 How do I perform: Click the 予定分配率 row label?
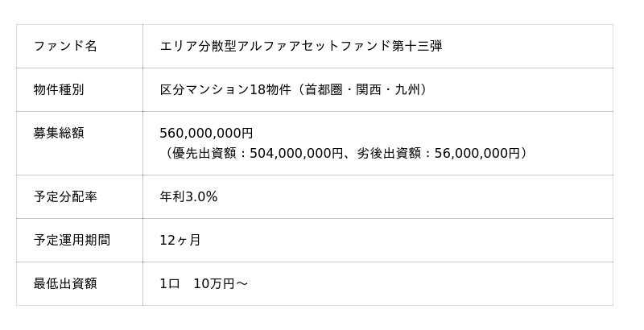pos(65,196)
